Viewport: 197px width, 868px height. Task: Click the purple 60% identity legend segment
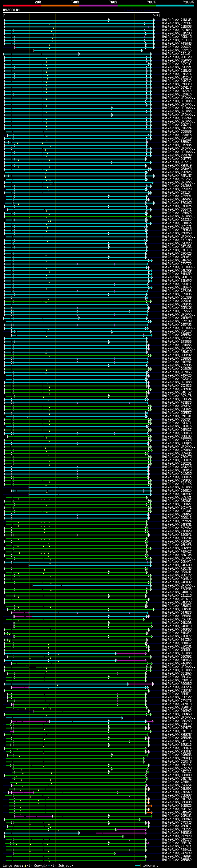point(98,6)
